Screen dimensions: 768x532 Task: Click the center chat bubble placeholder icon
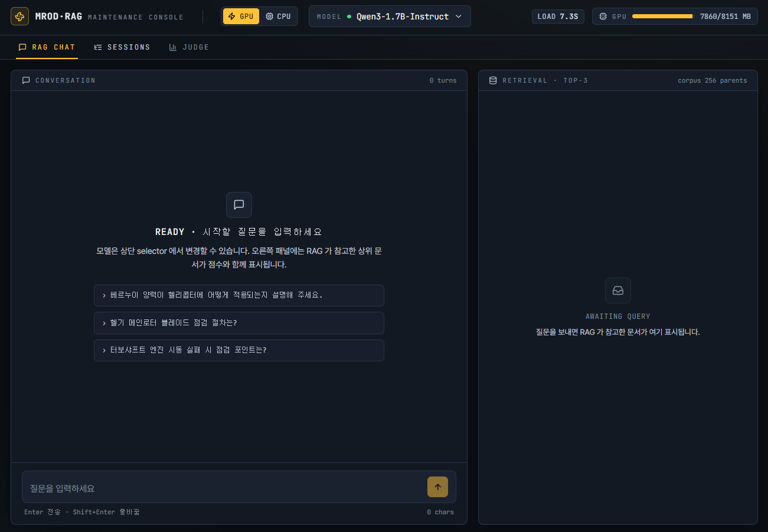(239, 205)
